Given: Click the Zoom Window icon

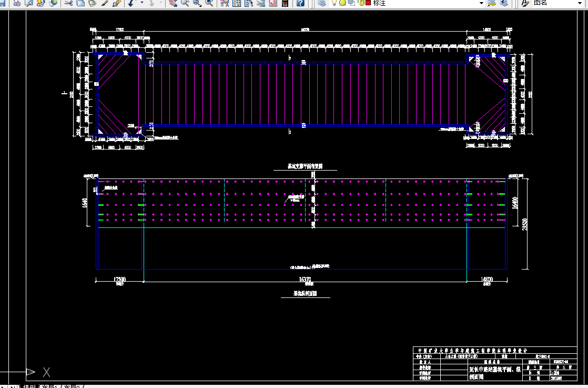Looking at the screenshot, I should coord(197,3).
